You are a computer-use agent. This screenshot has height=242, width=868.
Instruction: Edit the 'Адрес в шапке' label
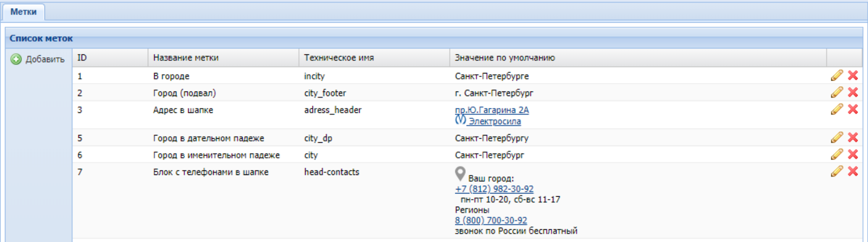click(x=837, y=109)
